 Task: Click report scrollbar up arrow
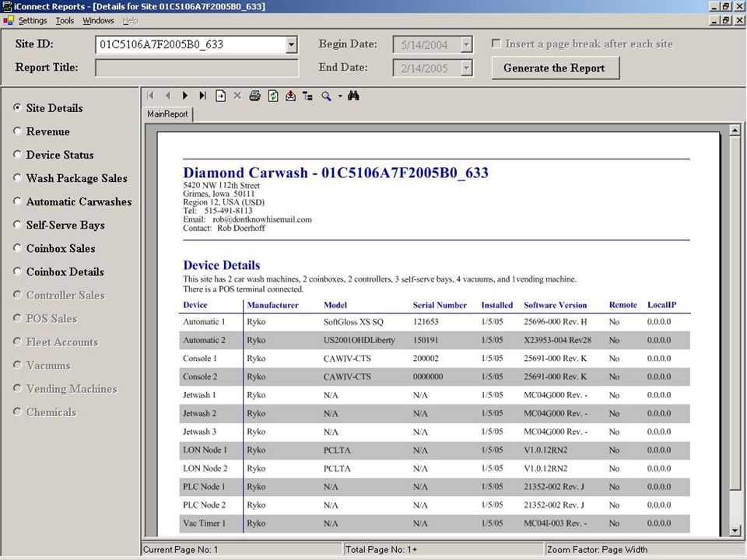point(734,130)
